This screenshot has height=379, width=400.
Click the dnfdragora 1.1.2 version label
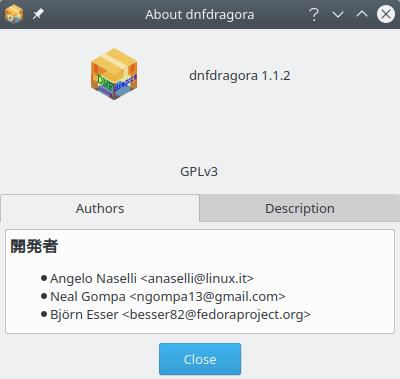(240, 76)
